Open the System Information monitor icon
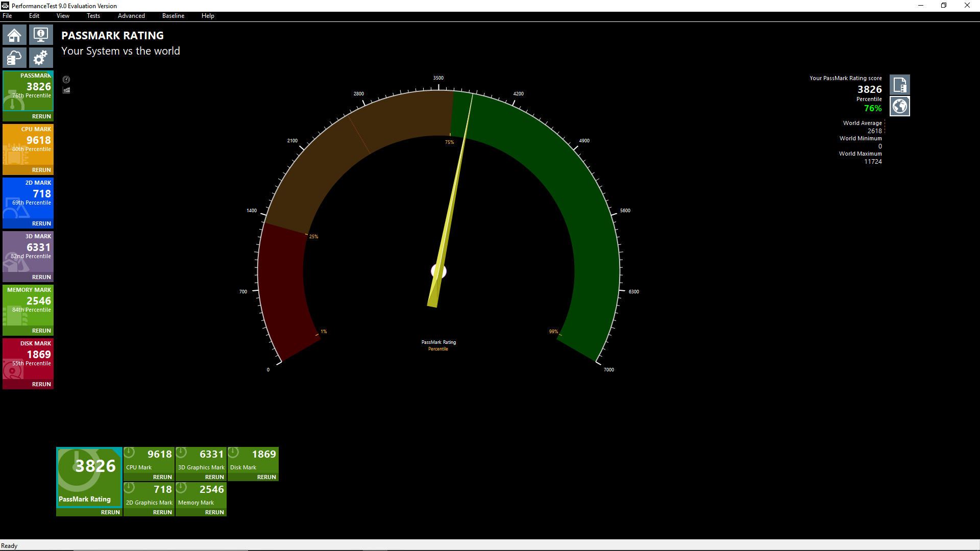 [41, 35]
